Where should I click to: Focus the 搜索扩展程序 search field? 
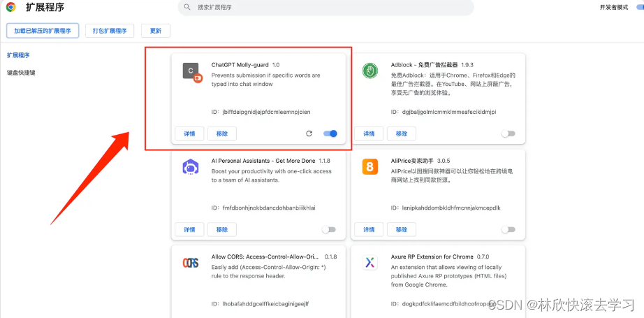tap(325, 8)
